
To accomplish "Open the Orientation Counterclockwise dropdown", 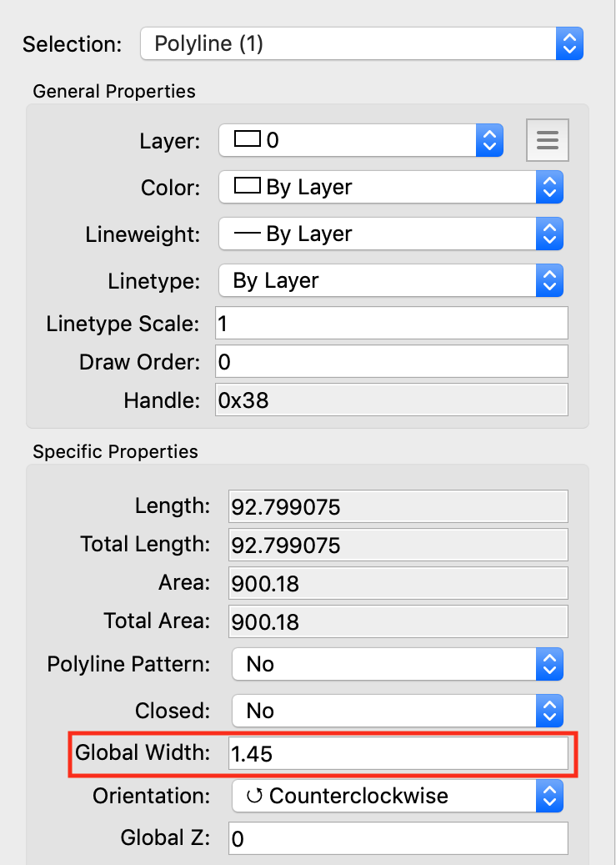I will coord(398,797).
